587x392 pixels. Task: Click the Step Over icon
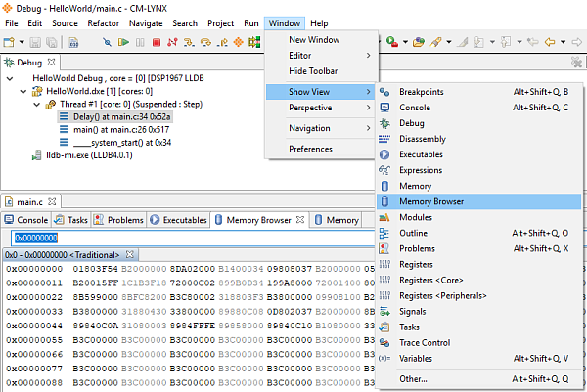tap(205, 42)
